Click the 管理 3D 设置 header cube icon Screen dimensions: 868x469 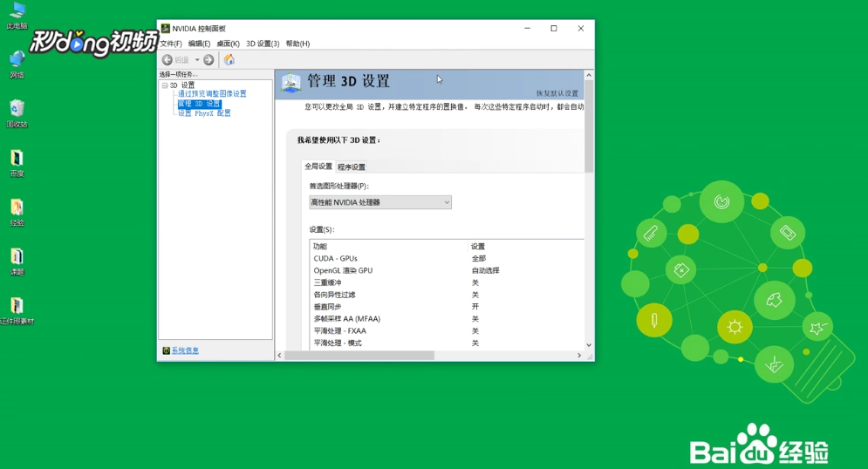click(290, 83)
